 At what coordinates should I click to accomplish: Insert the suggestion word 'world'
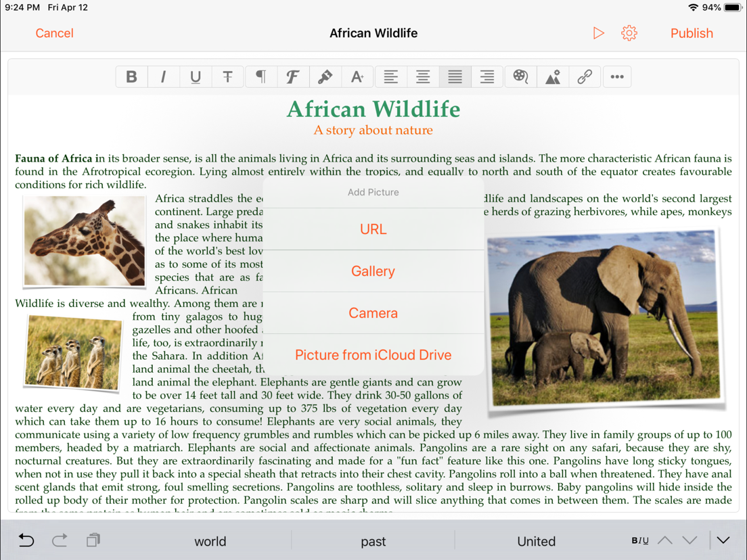point(210,542)
